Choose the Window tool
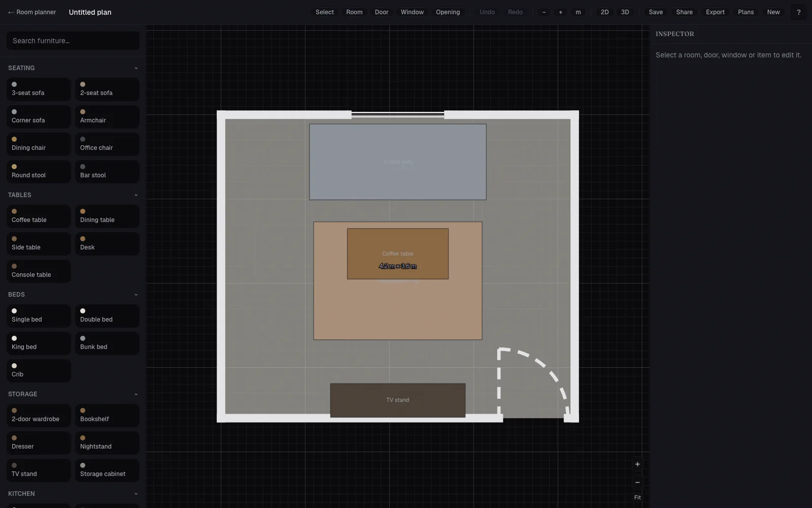The height and width of the screenshot is (508, 812). point(412,12)
